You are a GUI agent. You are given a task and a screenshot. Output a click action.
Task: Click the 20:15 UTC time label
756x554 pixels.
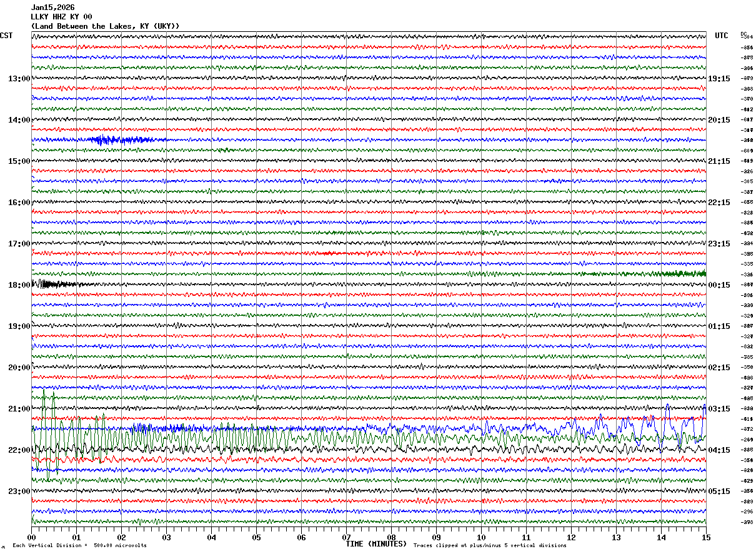pyautogui.click(x=719, y=120)
